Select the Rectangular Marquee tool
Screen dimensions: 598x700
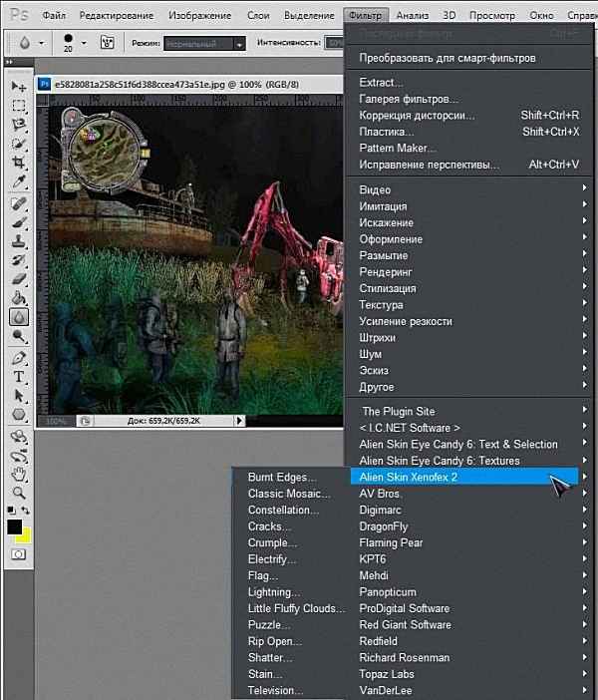click(x=18, y=106)
